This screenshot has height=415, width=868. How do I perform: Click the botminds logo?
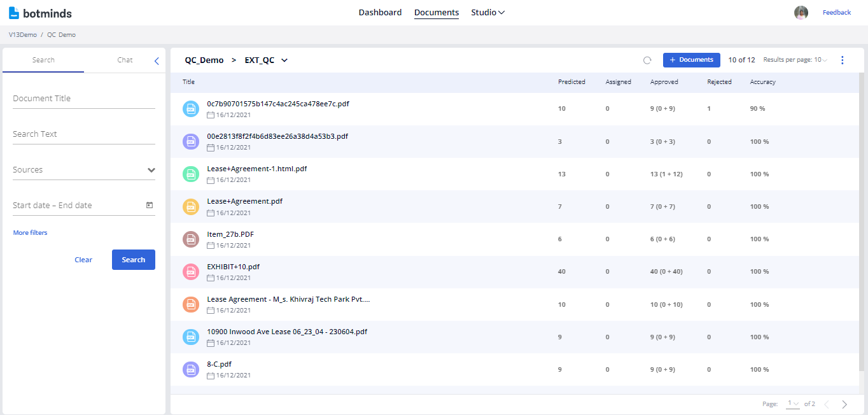[40, 13]
